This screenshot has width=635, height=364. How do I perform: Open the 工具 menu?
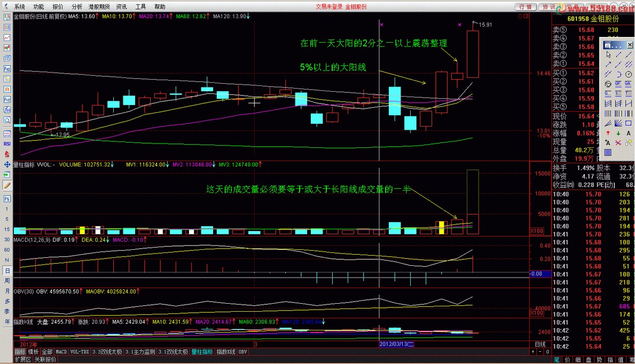[x=140, y=7]
